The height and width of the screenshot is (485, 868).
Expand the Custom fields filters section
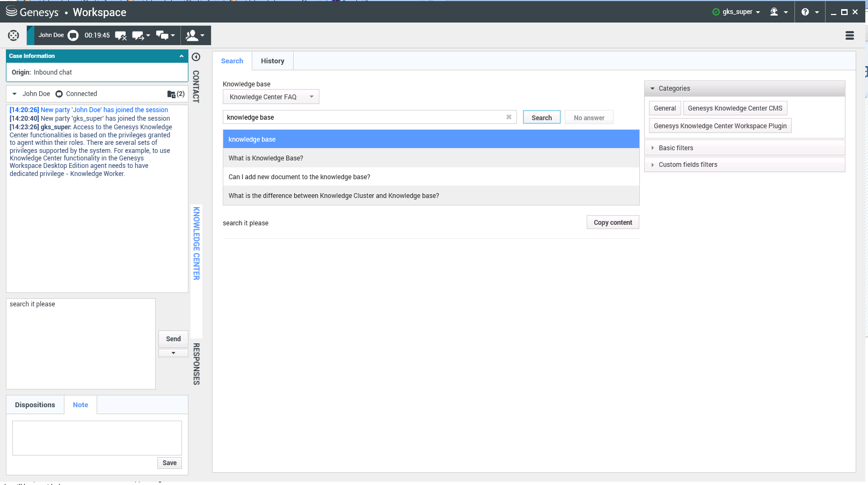(x=688, y=165)
